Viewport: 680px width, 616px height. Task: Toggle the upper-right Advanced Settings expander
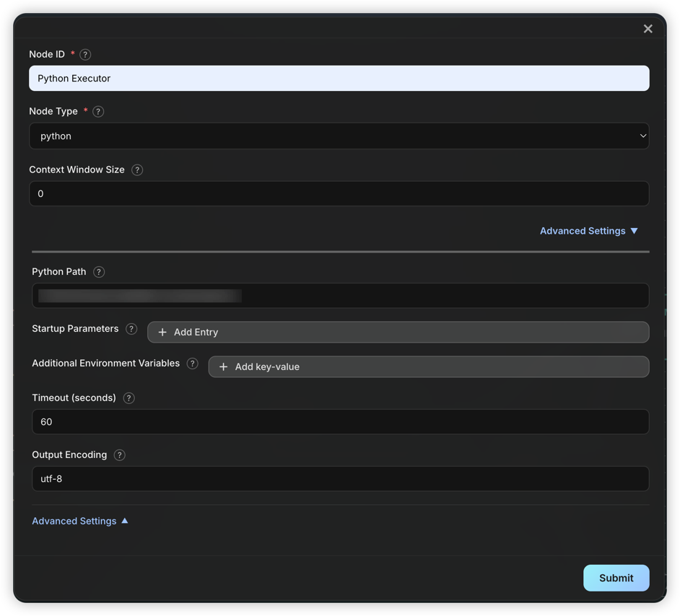tap(588, 231)
